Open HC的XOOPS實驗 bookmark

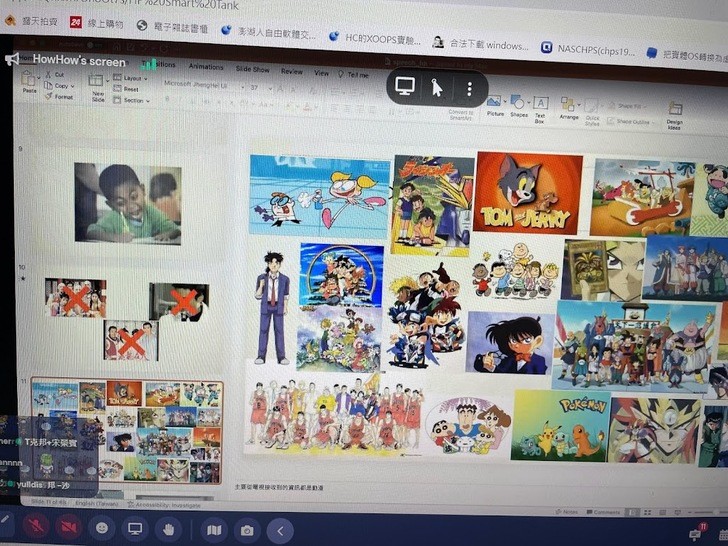pos(374,39)
